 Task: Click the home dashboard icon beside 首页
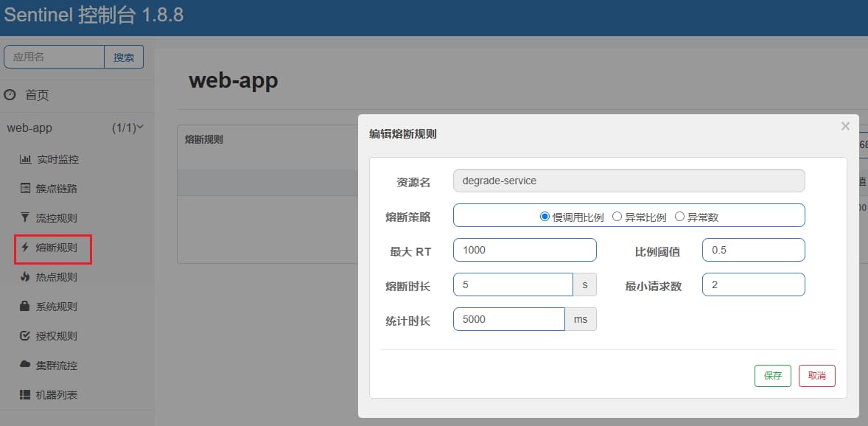[x=10, y=95]
